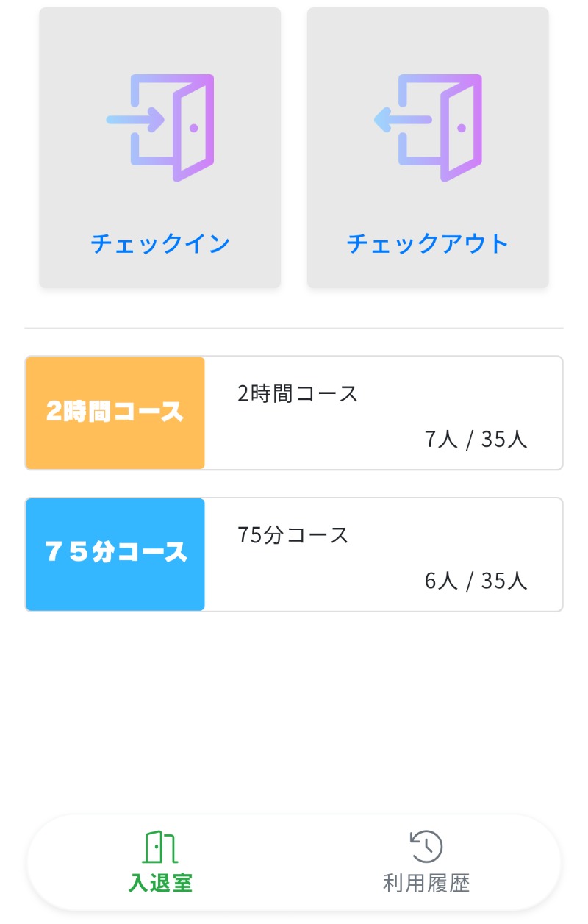588x924 pixels.
Task: Click the green door icon in bottom navigation
Action: point(160,847)
